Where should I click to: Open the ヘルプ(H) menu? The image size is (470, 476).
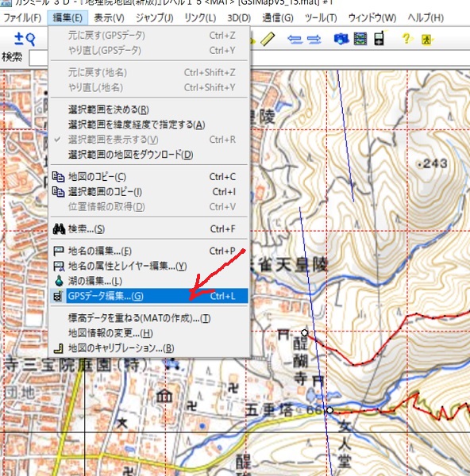[x=426, y=18]
